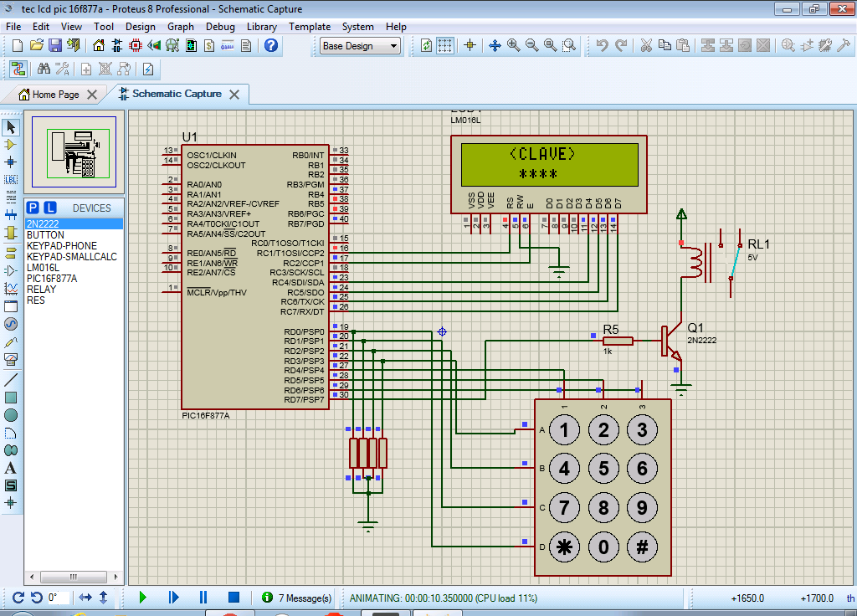Click keypad key asterisk
This screenshot has width=857, height=616.
[564, 547]
